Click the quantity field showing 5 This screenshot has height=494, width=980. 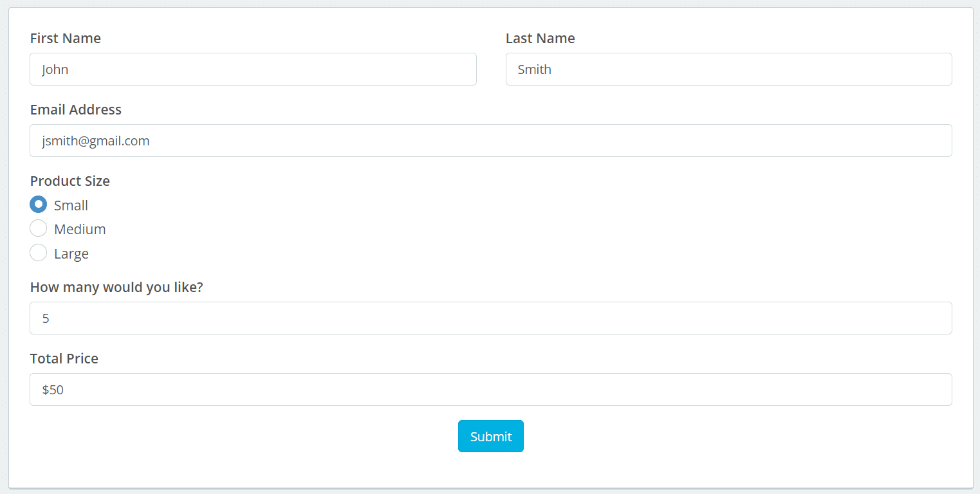491,318
